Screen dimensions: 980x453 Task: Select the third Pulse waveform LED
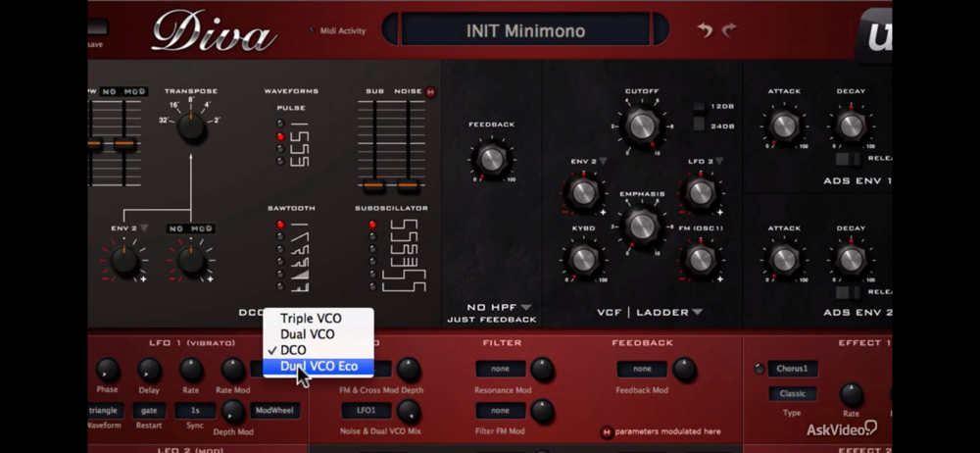click(280, 149)
